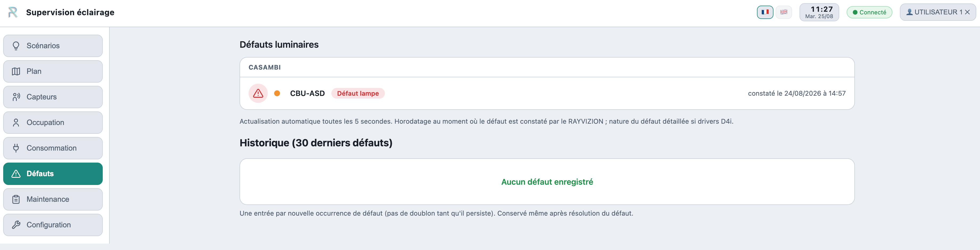Click the Configuration wrench icon
Image resolution: width=980 pixels, height=250 pixels.
(x=16, y=225)
